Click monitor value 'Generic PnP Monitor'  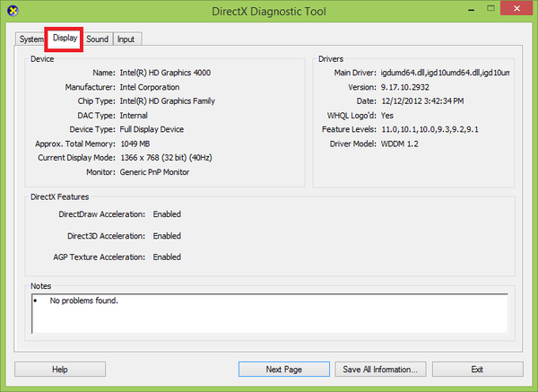(154, 172)
